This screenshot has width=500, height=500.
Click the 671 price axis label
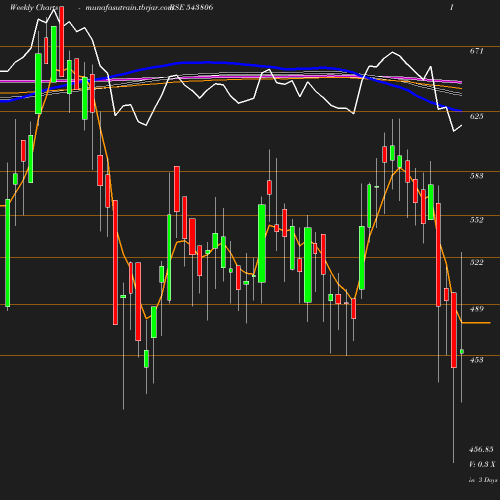click(476, 51)
